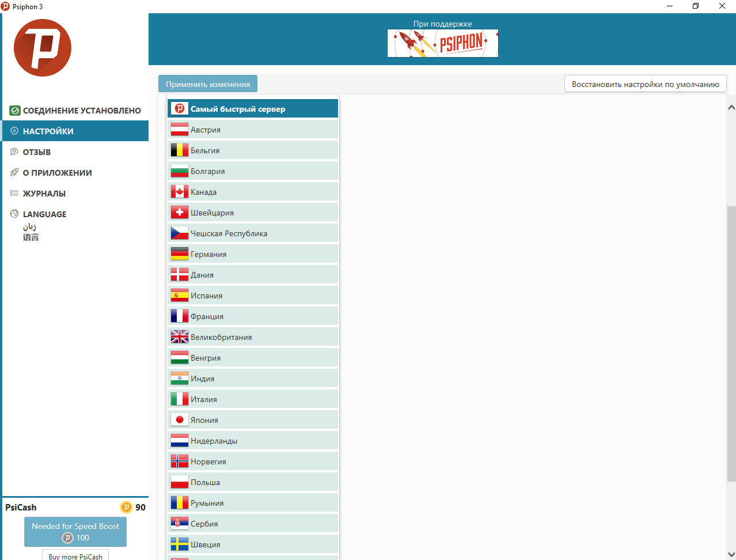The width and height of the screenshot is (736, 560).
Task: Click the Psiphon icon for fastest server
Action: pyautogui.click(x=180, y=108)
